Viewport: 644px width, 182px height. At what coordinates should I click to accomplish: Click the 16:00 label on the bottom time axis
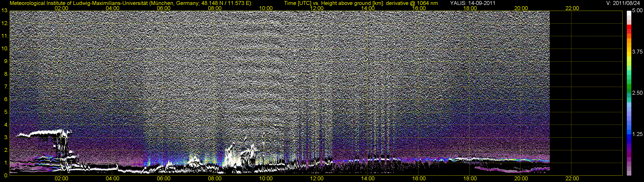(x=419, y=179)
